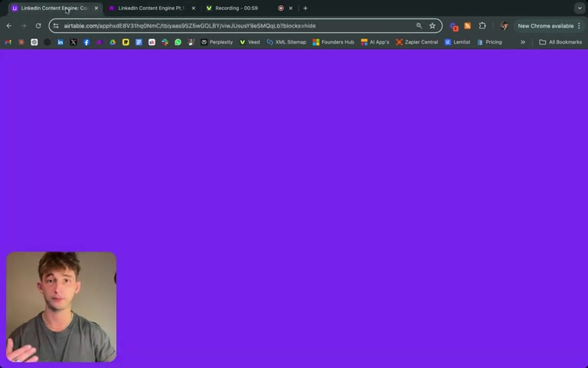Open the purple bookmark after Facebook
Screen dimensions: 588x368
click(100, 42)
